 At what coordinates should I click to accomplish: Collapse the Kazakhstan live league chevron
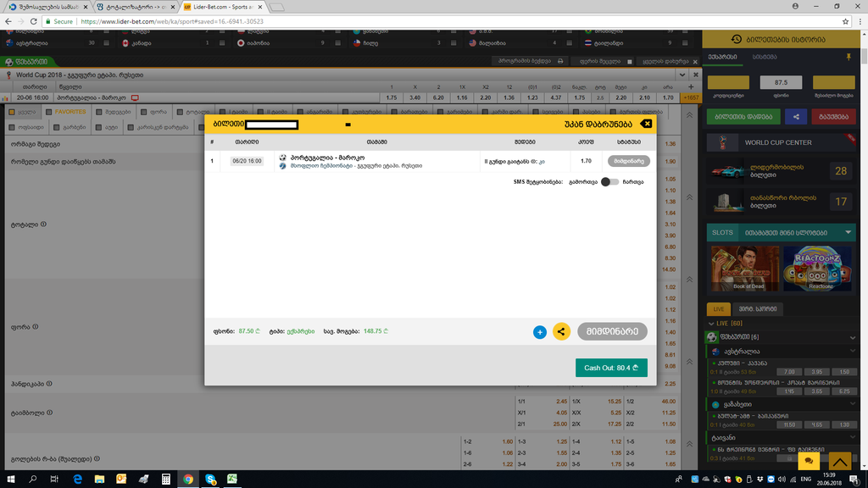pos(853,404)
